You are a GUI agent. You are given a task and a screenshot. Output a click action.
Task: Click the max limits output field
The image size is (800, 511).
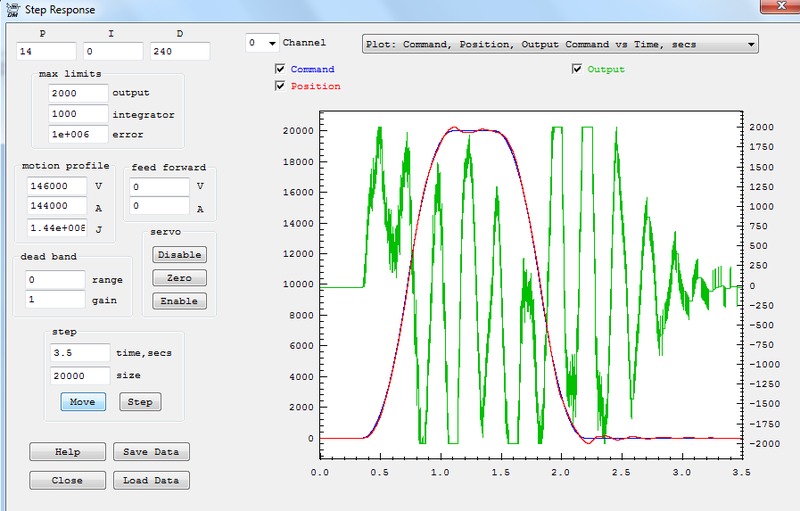tap(78, 93)
